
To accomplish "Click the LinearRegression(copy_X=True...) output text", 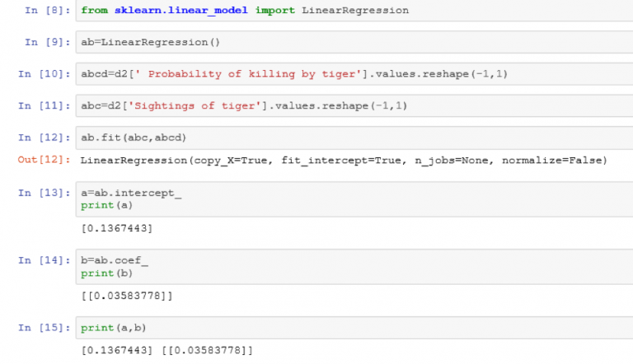I will click(343, 160).
